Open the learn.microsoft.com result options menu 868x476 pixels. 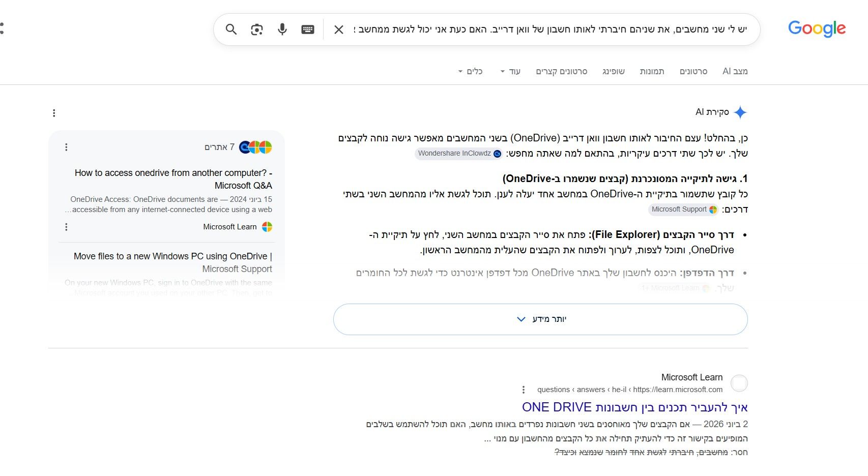524,390
